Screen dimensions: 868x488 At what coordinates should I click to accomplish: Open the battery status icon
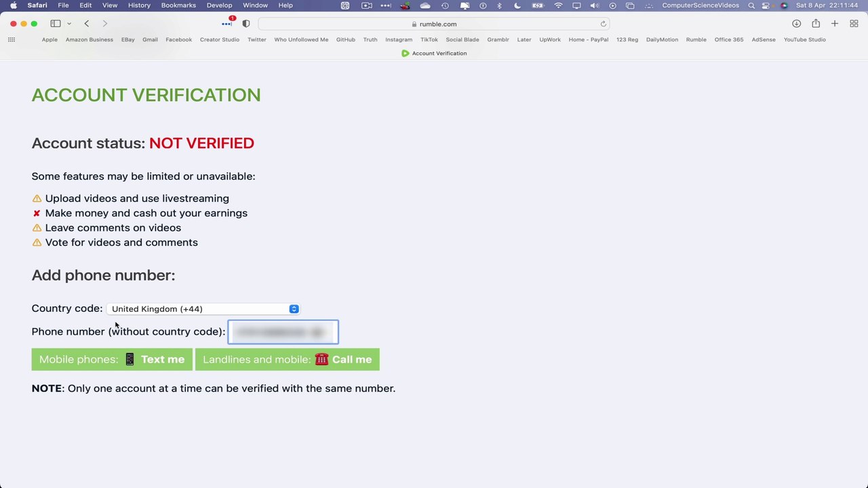click(538, 5)
